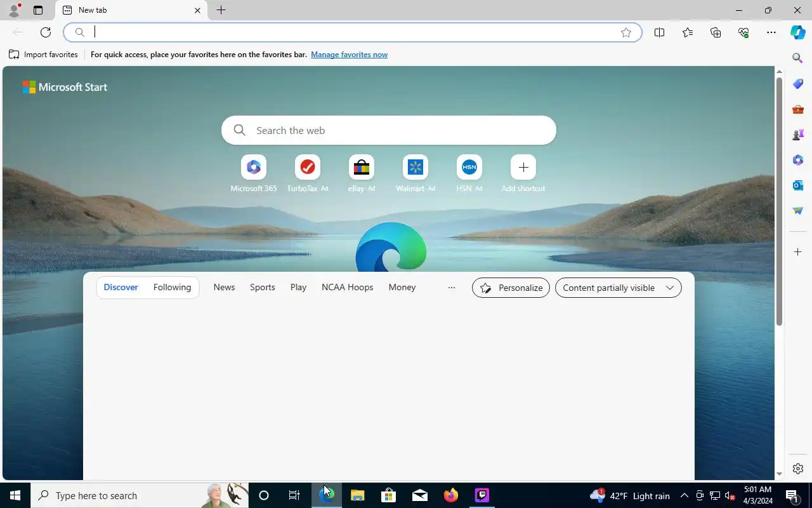Expand Content partially visible dropdown
The image size is (812, 508).
[619, 288]
